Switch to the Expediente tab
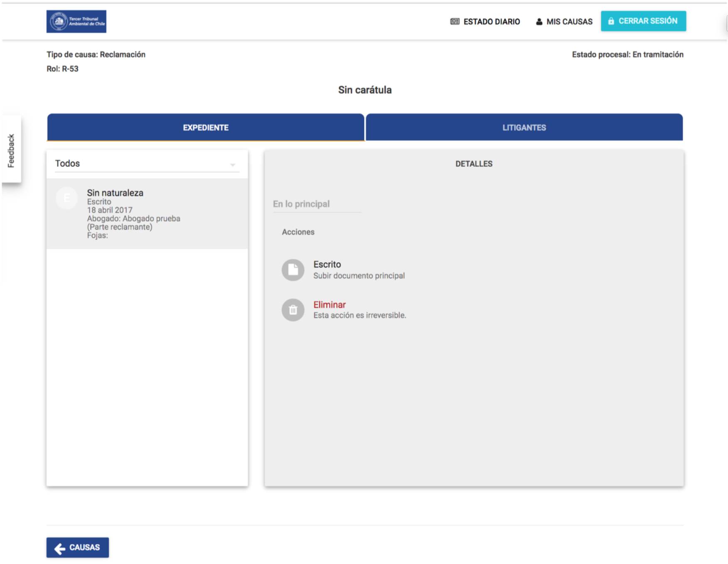 pyautogui.click(x=206, y=128)
